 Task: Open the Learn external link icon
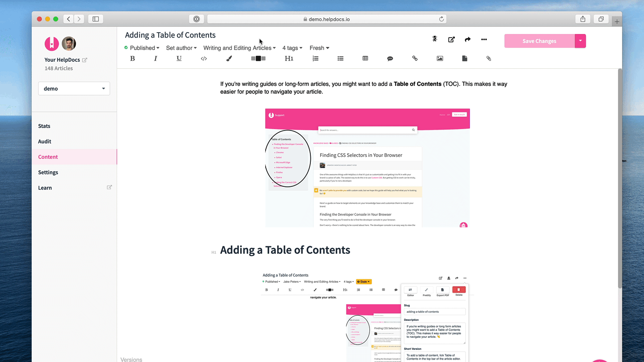pyautogui.click(x=109, y=187)
